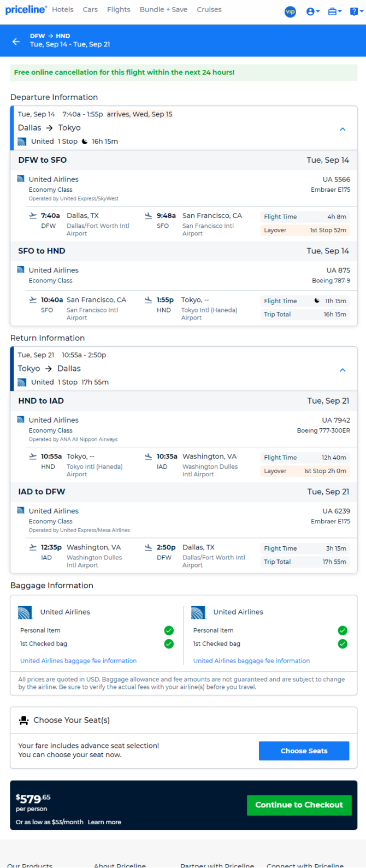Click United Airlines logo in DFW to SFO
The height and width of the screenshot is (868, 366).
coord(21,179)
